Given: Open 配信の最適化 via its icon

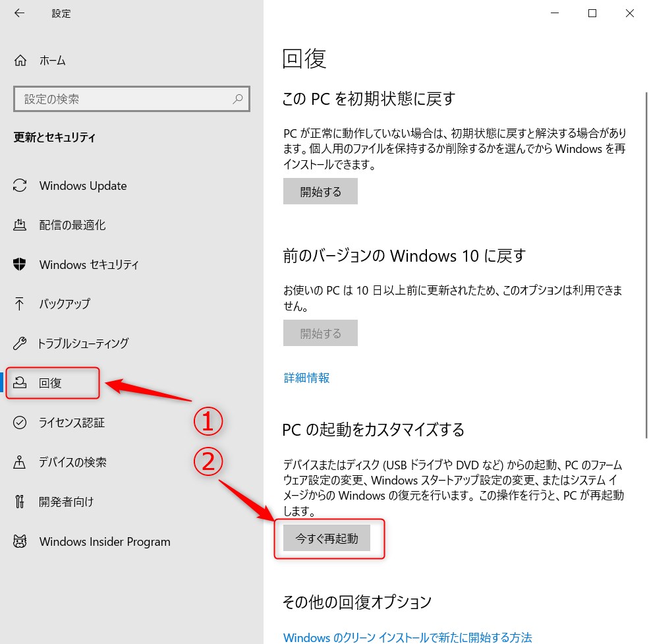Looking at the screenshot, I should pos(20,225).
